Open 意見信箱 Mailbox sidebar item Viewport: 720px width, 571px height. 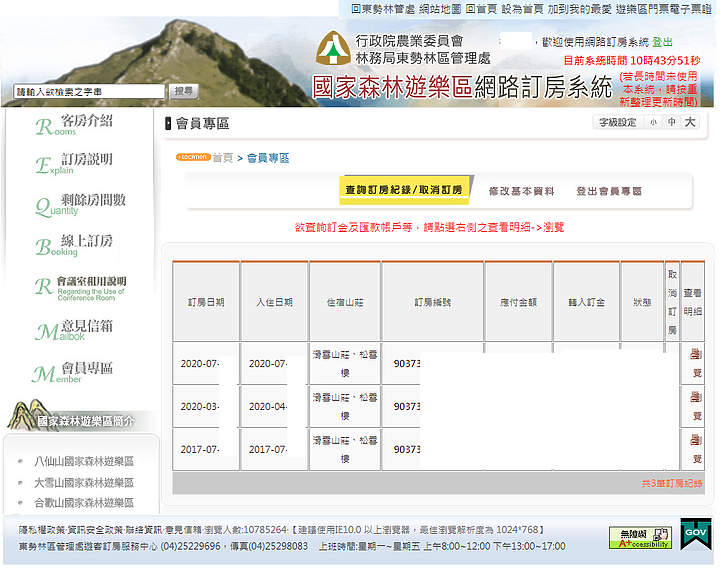[x=74, y=330]
